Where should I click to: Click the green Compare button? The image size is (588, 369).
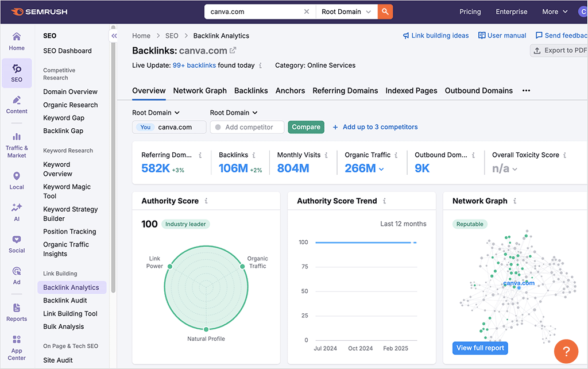pyautogui.click(x=306, y=127)
